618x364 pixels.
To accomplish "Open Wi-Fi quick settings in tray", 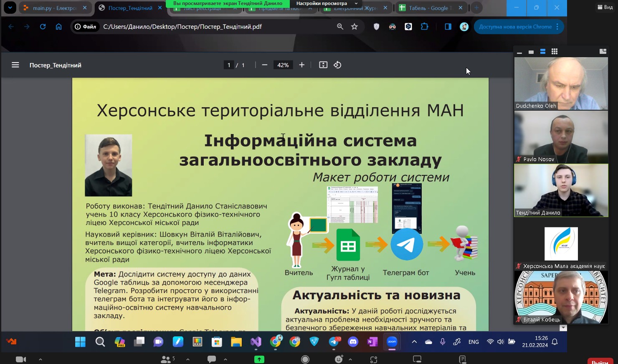I will coord(490,342).
